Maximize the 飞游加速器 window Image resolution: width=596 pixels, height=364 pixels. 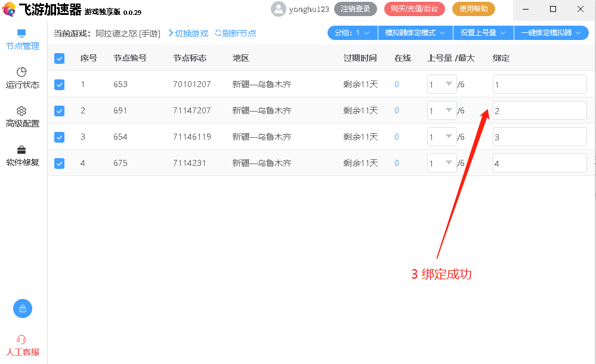pos(553,9)
